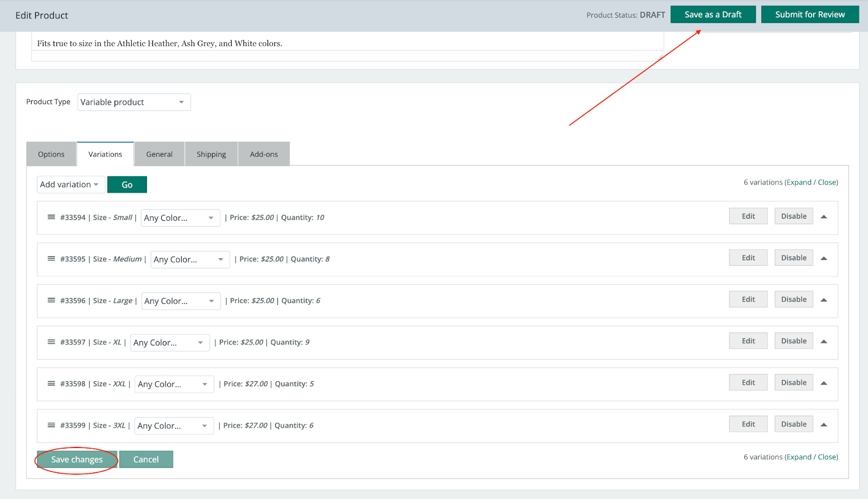Disable the 3XL size variation

pyautogui.click(x=793, y=424)
